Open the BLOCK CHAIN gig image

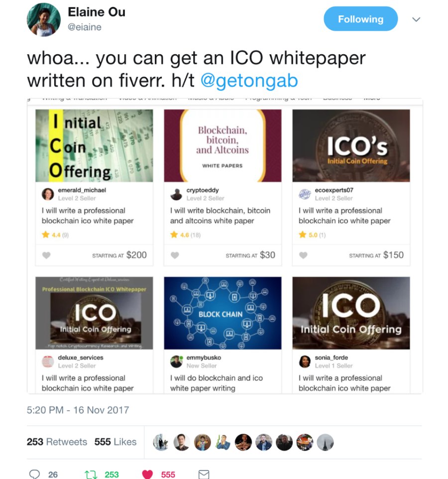point(223,313)
